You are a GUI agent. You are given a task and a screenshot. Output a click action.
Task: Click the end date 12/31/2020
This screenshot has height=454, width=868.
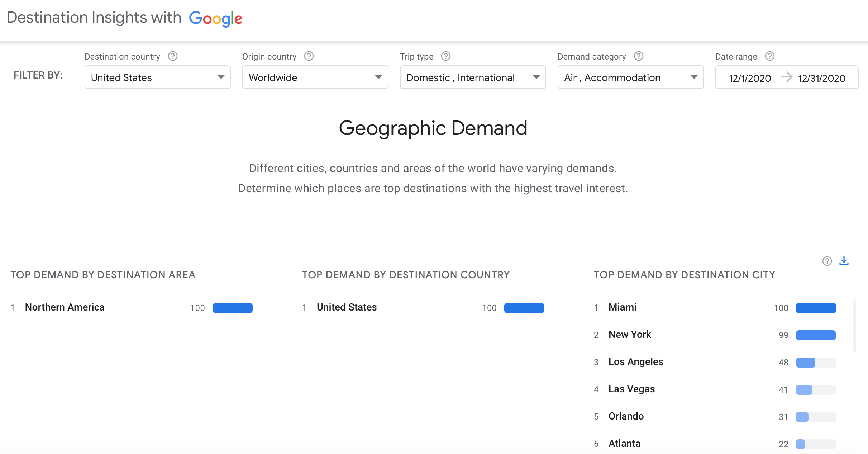point(822,78)
